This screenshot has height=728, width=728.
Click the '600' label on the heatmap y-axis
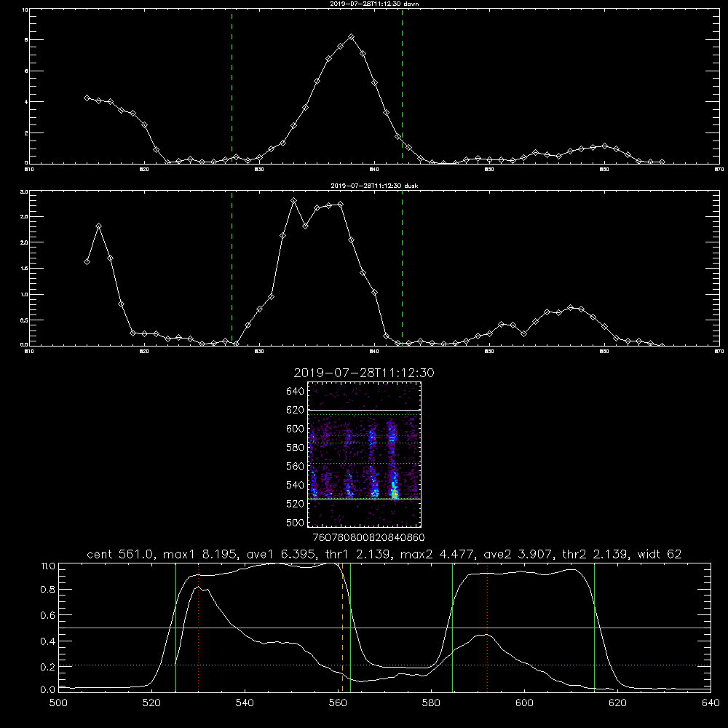(x=296, y=429)
